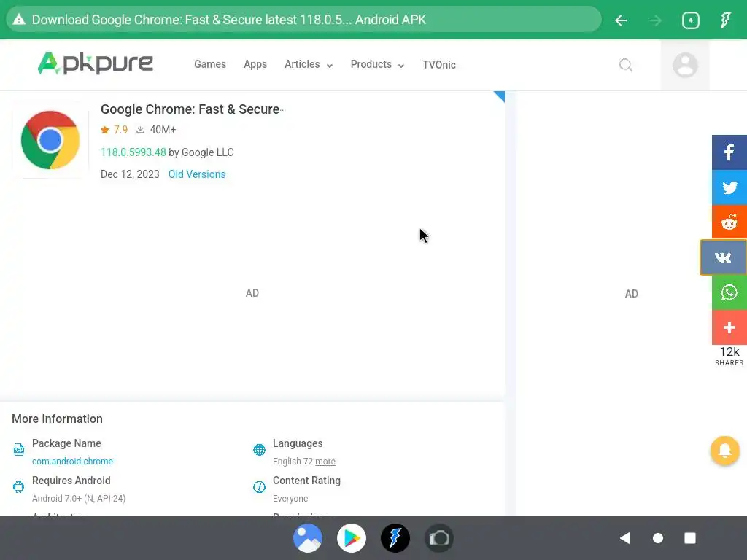This screenshot has height=560, width=747.
Task: Click the "Dec 12, 2023" date
Action: coord(130,174)
